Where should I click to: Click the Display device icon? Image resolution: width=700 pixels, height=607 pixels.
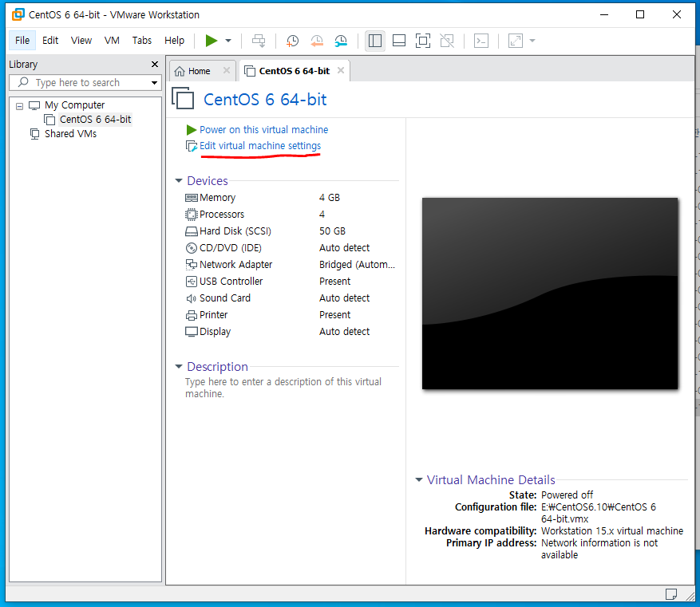click(x=191, y=332)
